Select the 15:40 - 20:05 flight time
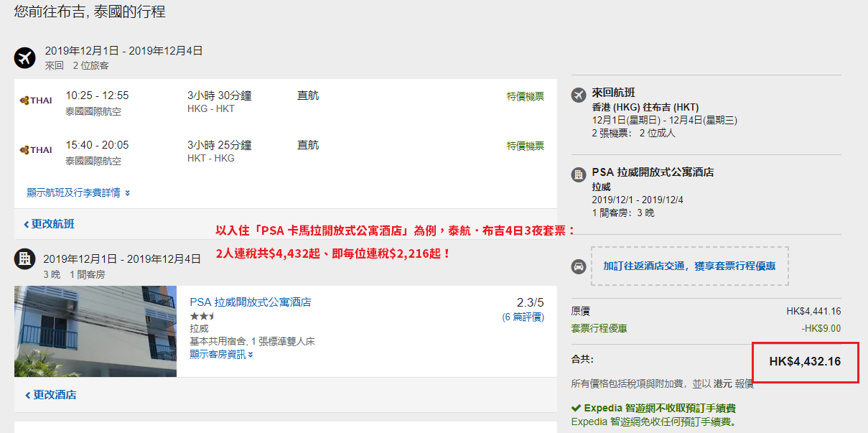 tap(97, 145)
